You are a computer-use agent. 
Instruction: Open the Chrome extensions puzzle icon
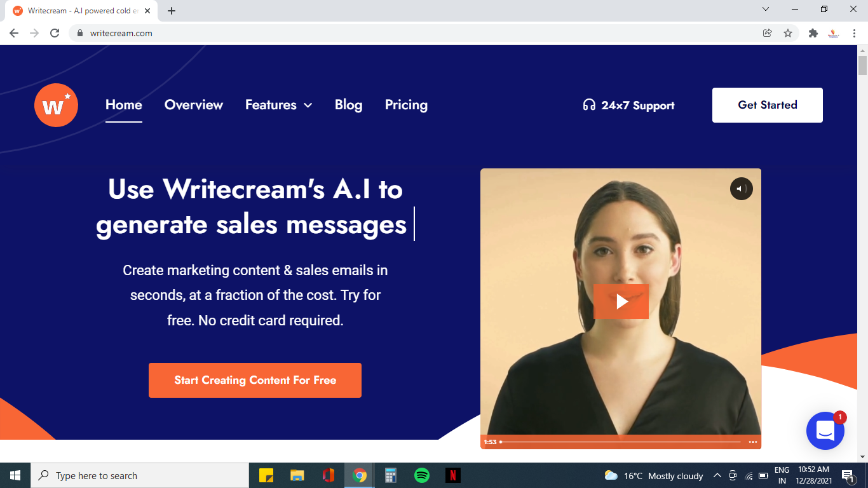tap(813, 33)
